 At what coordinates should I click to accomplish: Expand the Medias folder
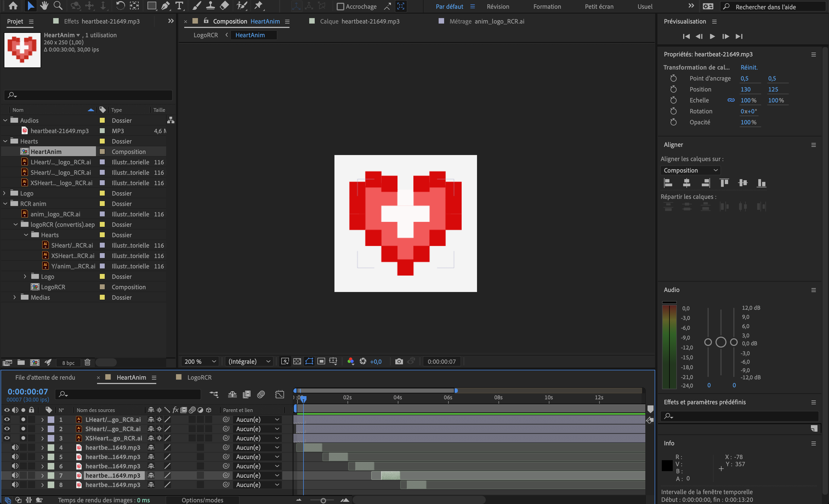pyautogui.click(x=15, y=297)
